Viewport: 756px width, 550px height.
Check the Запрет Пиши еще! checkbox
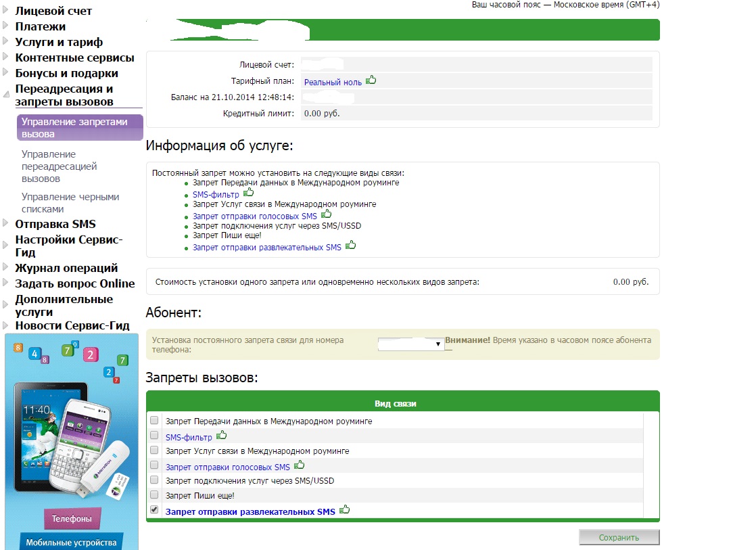pyautogui.click(x=154, y=495)
